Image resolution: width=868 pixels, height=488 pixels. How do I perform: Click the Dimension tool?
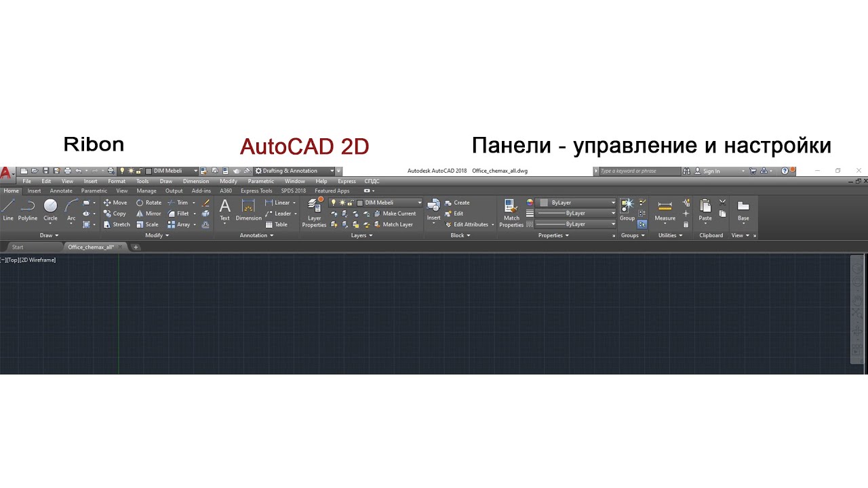coord(248,210)
